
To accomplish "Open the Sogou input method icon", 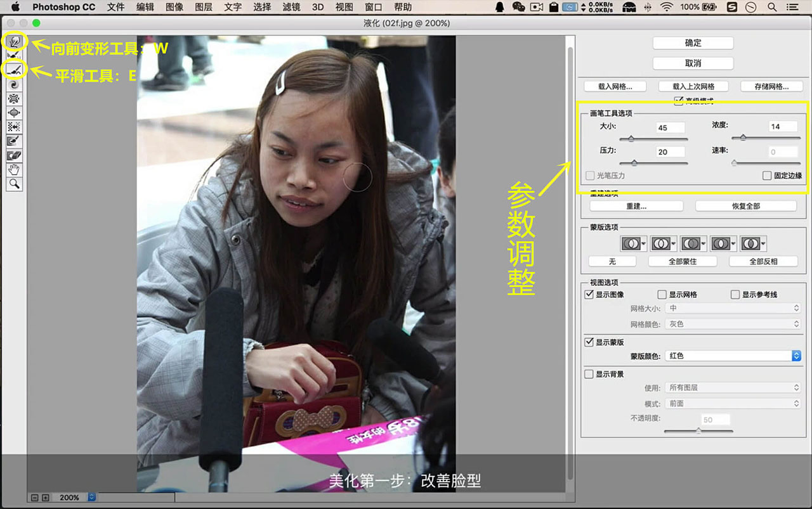I will [x=732, y=7].
